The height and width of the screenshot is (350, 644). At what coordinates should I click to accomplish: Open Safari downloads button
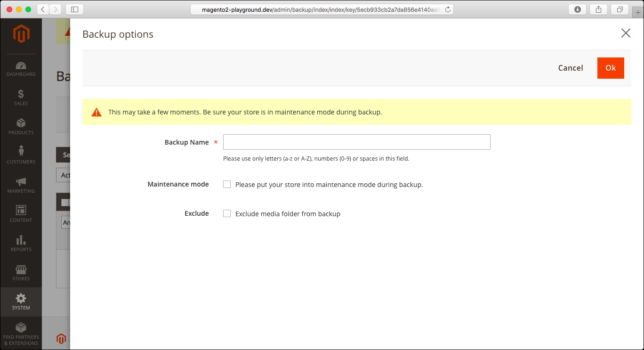click(x=578, y=9)
